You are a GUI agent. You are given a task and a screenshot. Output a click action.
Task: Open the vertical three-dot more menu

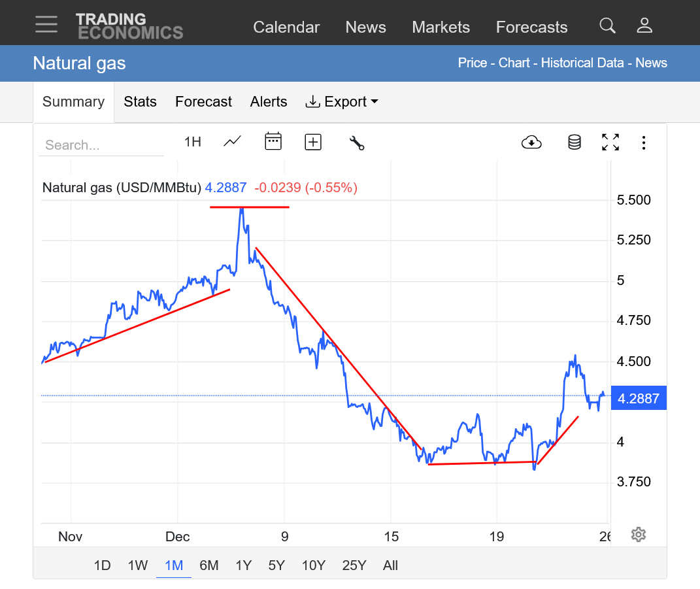point(644,142)
